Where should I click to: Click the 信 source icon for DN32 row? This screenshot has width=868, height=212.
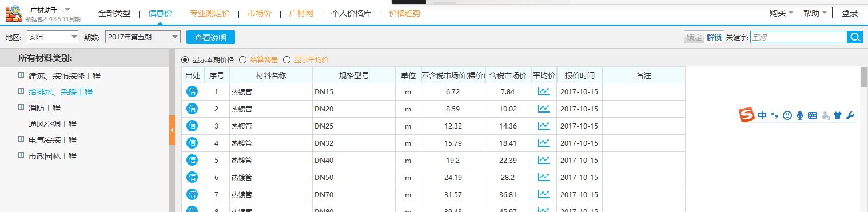192,143
